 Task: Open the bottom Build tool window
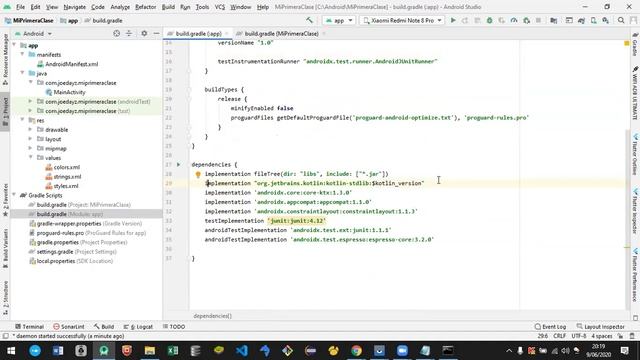point(104,327)
